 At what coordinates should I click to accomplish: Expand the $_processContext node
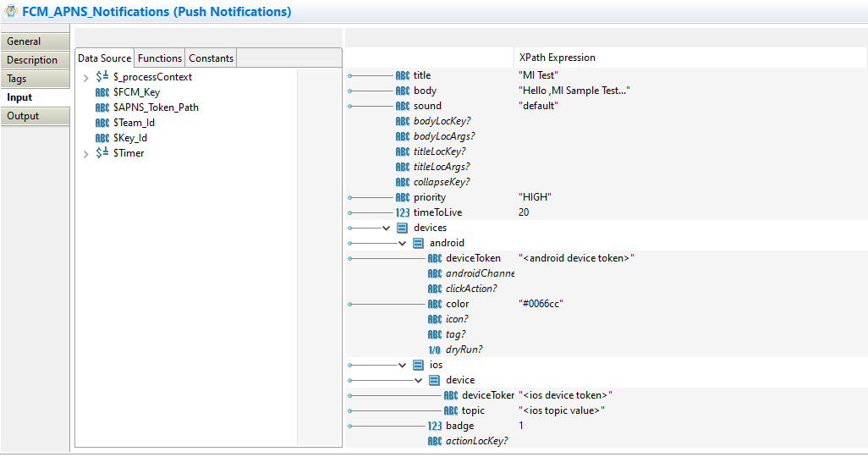pyautogui.click(x=85, y=78)
